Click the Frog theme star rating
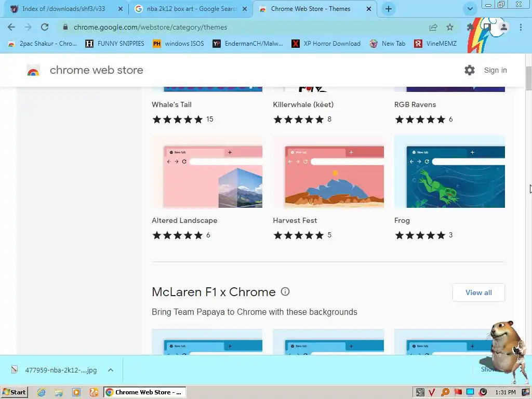 420,235
